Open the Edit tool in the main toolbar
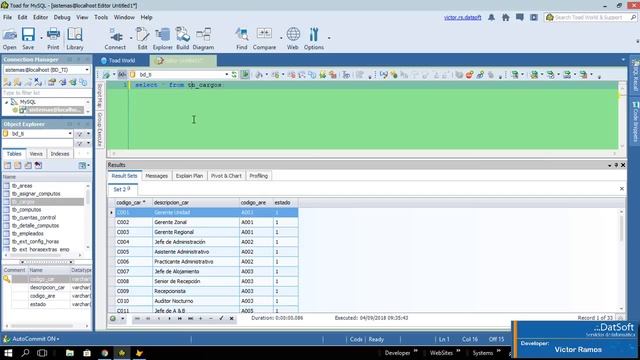640x360 pixels. (x=142, y=39)
